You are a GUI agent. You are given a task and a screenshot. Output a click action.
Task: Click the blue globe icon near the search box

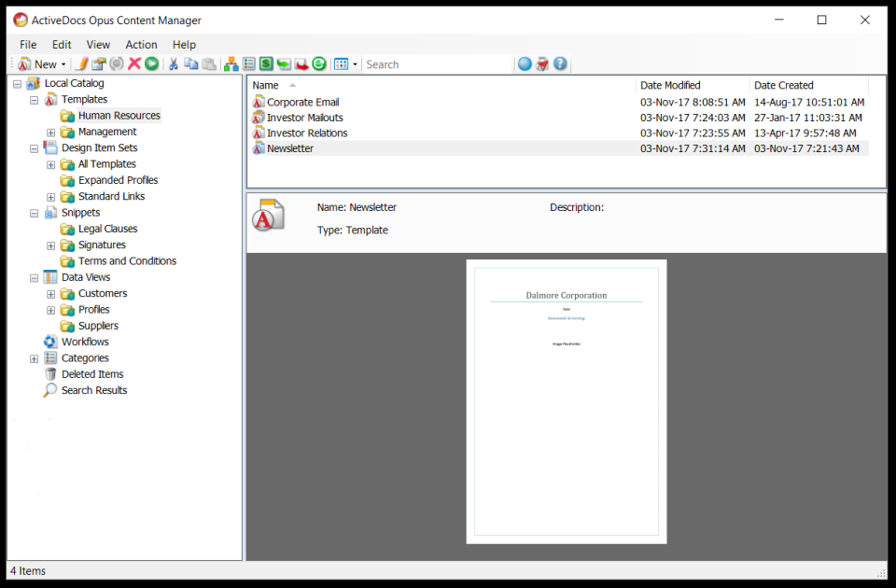pyautogui.click(x=525, y=63)
